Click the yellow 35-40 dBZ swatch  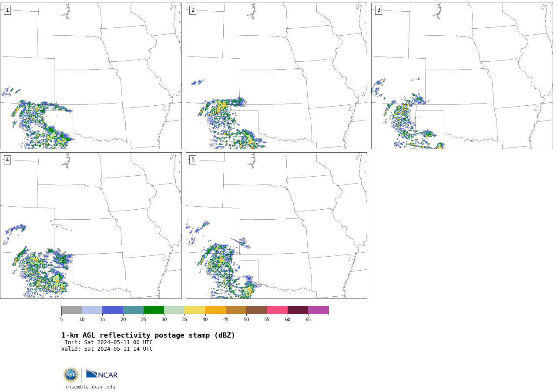coord(195,310)
